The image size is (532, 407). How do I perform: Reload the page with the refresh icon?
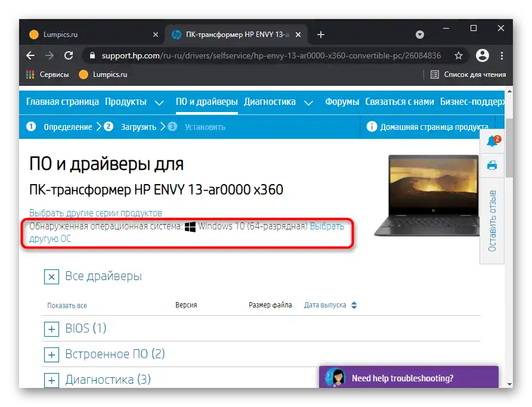coord(69,55)
